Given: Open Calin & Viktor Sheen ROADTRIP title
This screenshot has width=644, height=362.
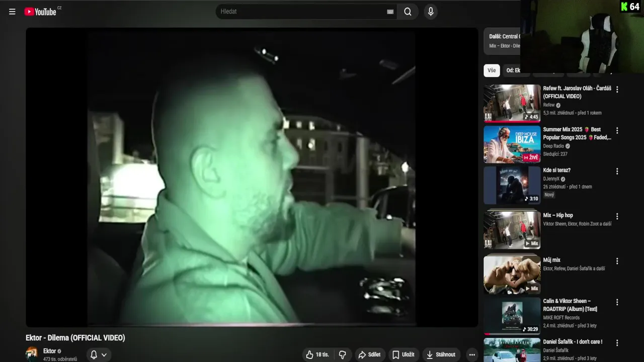Looking at the screenshot, I should pos(571,305).
